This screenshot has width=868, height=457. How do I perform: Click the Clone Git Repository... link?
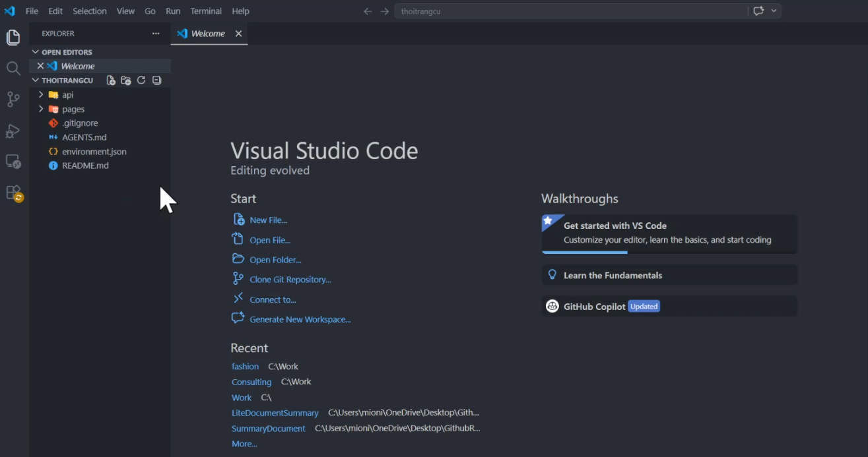pyautogui.click(x=290, y=280)
